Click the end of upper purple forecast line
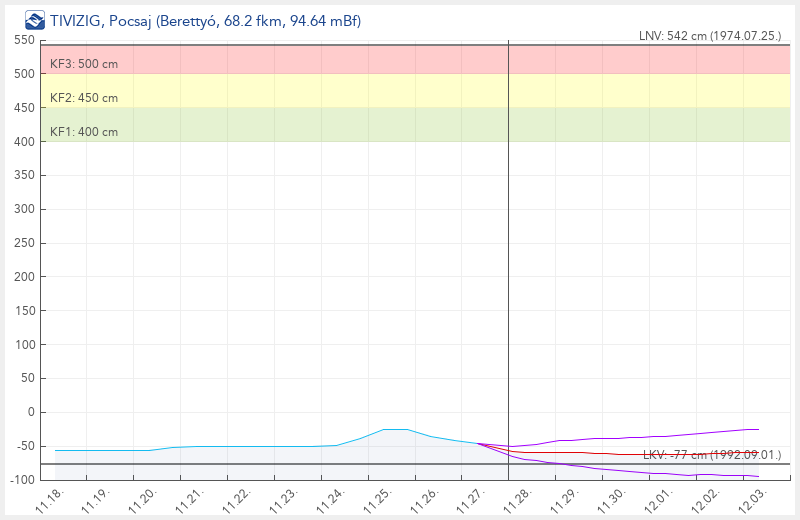 tap(758, 429)
